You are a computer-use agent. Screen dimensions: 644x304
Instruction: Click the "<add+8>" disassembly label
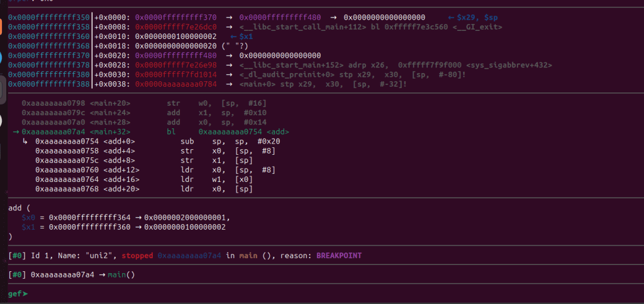(119, 160)
